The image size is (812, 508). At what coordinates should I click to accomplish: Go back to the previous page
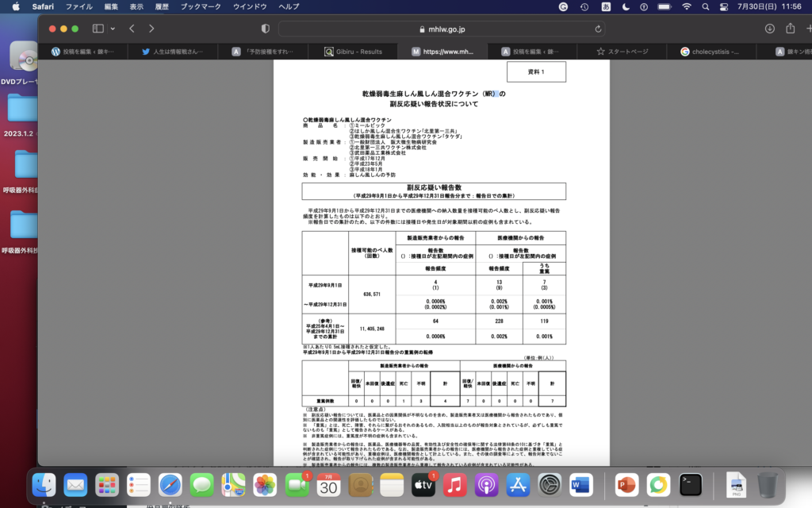(x=132, y=29)
